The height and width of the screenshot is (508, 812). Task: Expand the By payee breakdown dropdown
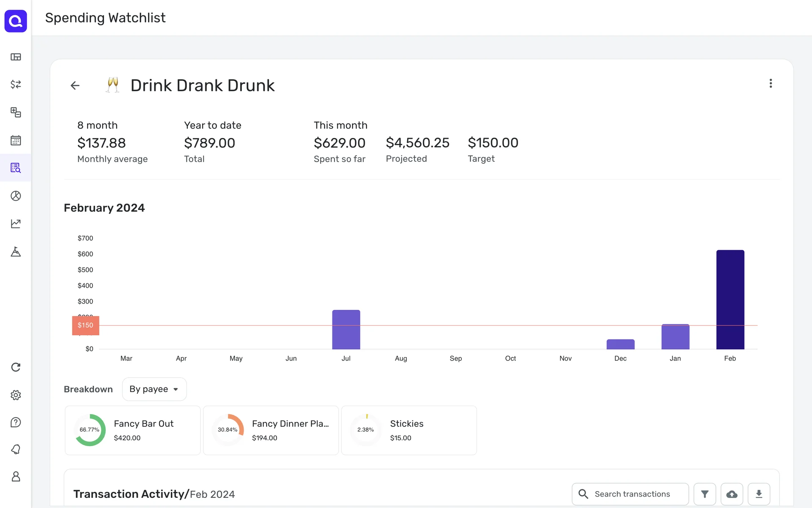[x=154, y=389]
